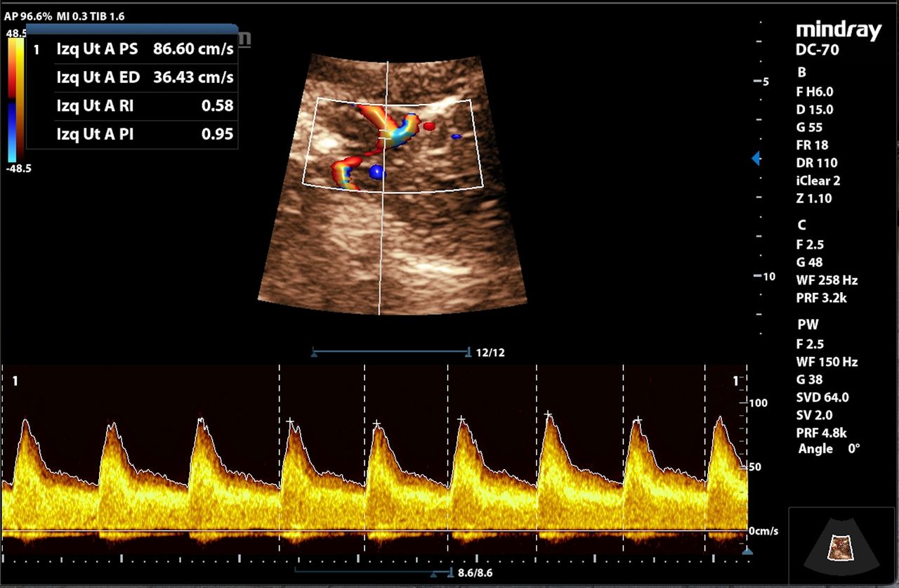This screenshot has height=588, width=899.
Task: Click the 48.5 upper color scale value
Action: pos(15,33)
